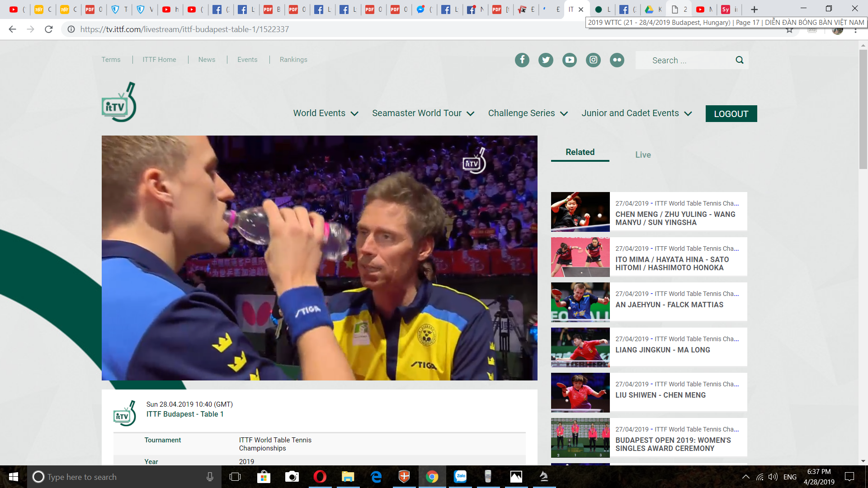Click the browser address bar URL

point(184,29)
